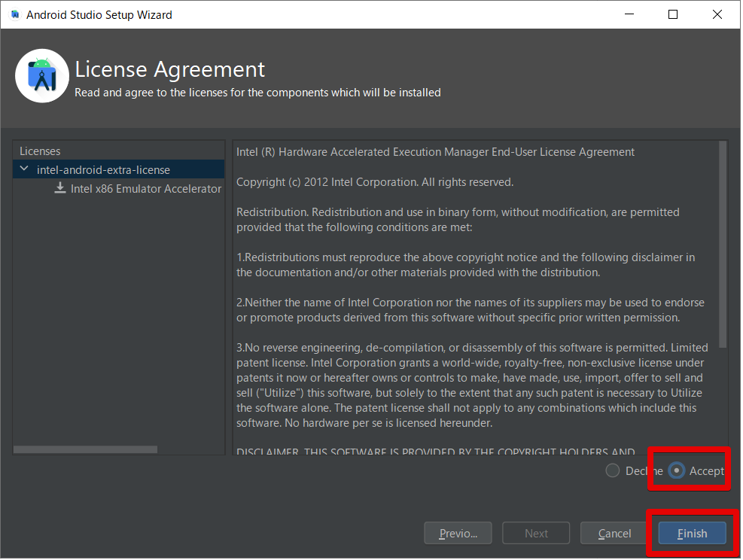
Task: Click the license text vertical scrollbar
Action: [723, 245]
